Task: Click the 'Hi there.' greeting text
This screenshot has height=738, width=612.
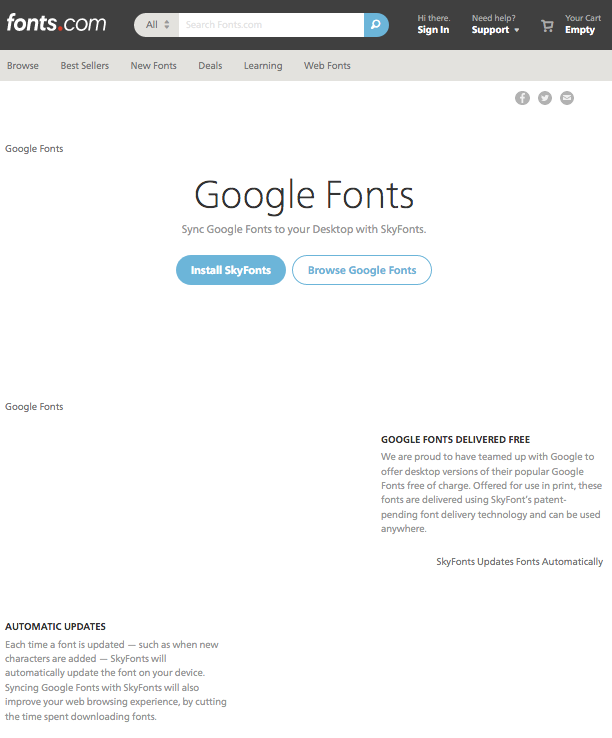Action: coord(434,18)
